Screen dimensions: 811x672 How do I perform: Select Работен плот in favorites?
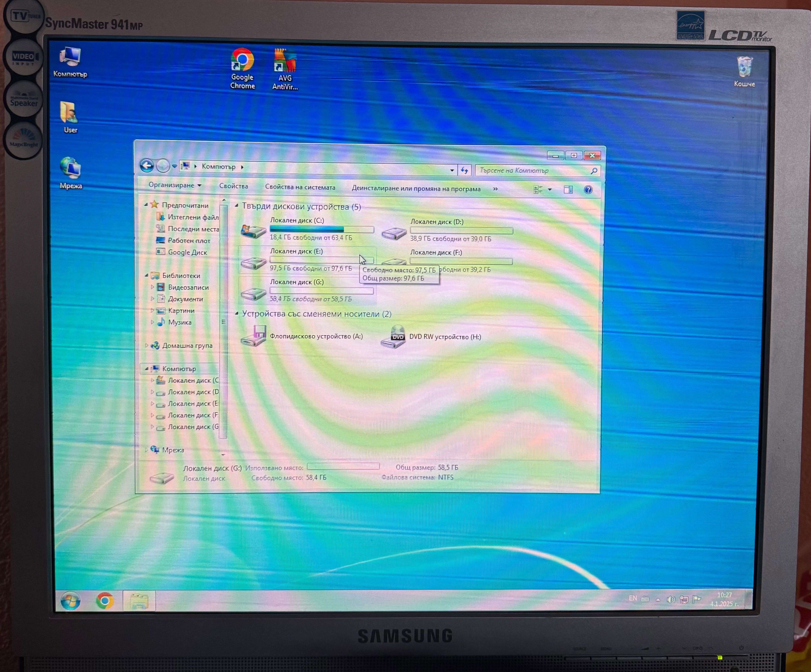point(183,240)
